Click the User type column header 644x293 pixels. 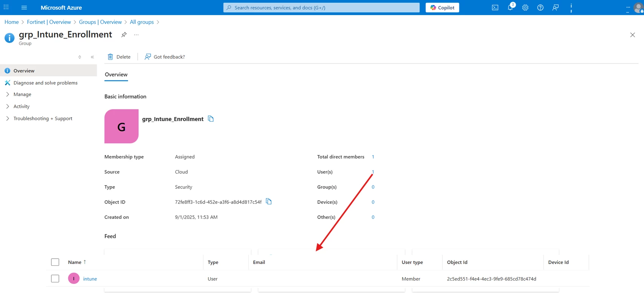pos(412,262)
